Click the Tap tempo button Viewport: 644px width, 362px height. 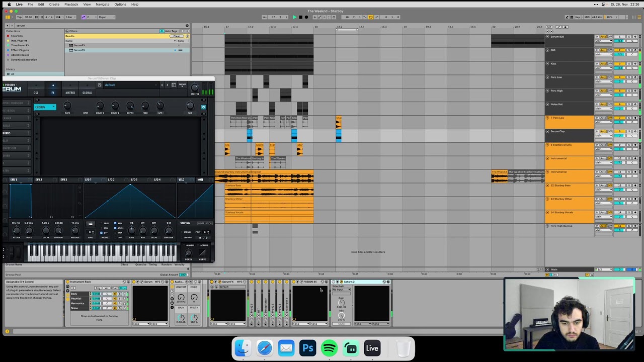(x=19, y=17)
